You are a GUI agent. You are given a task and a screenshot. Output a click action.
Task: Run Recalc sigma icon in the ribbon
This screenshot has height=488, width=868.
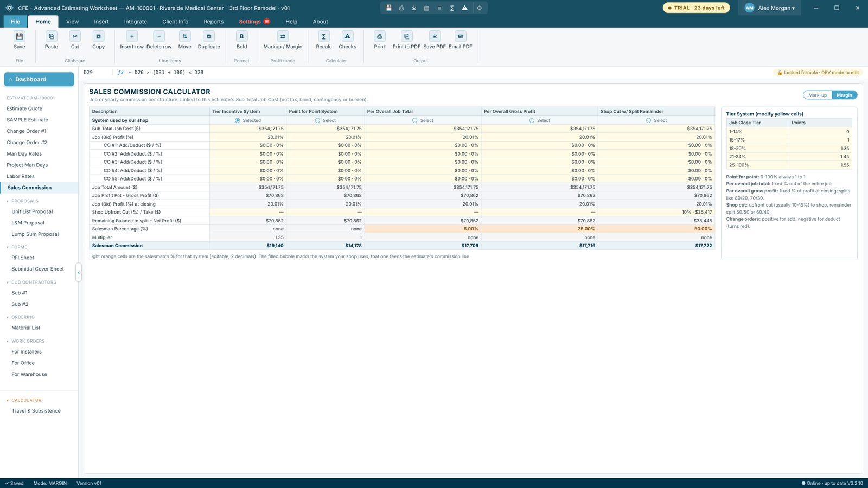pyautogui.click(x=324, y=36)
